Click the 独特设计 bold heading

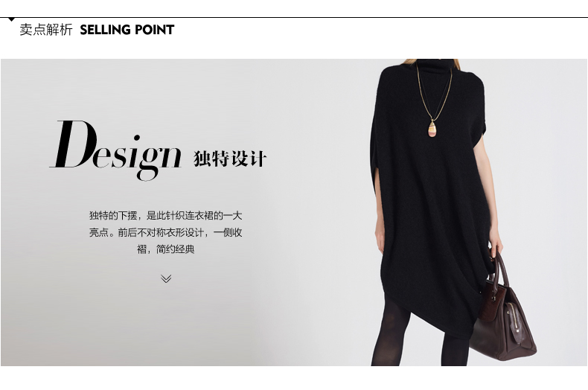coord(230,159)
